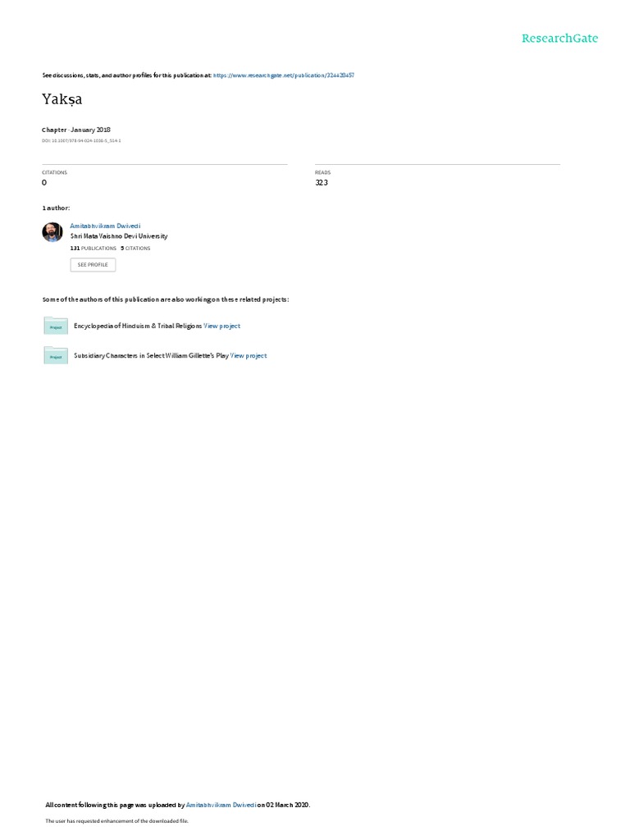Click the CITATIONS value 0
The image size is (630, 840).
(44, 183)
